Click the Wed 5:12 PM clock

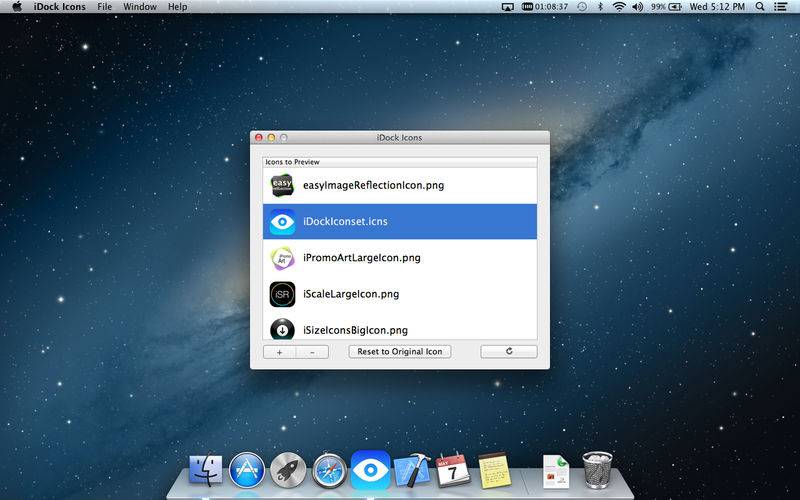[717, 7]
